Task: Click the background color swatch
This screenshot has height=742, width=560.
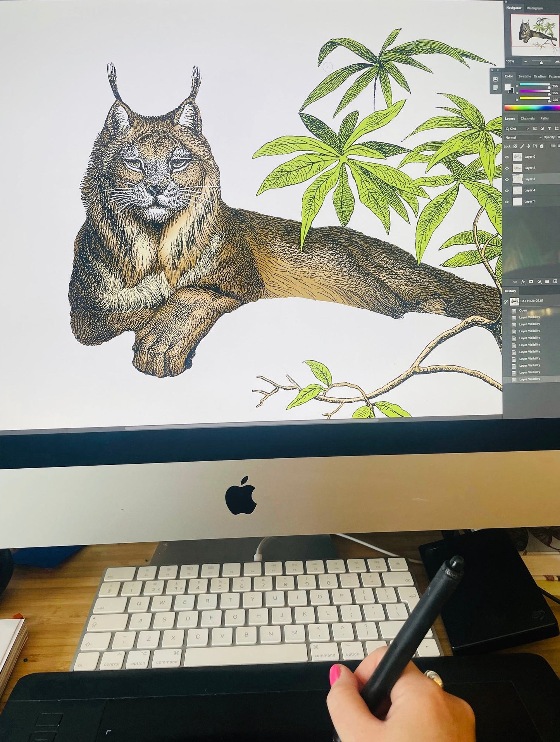Action: point(511,90)
